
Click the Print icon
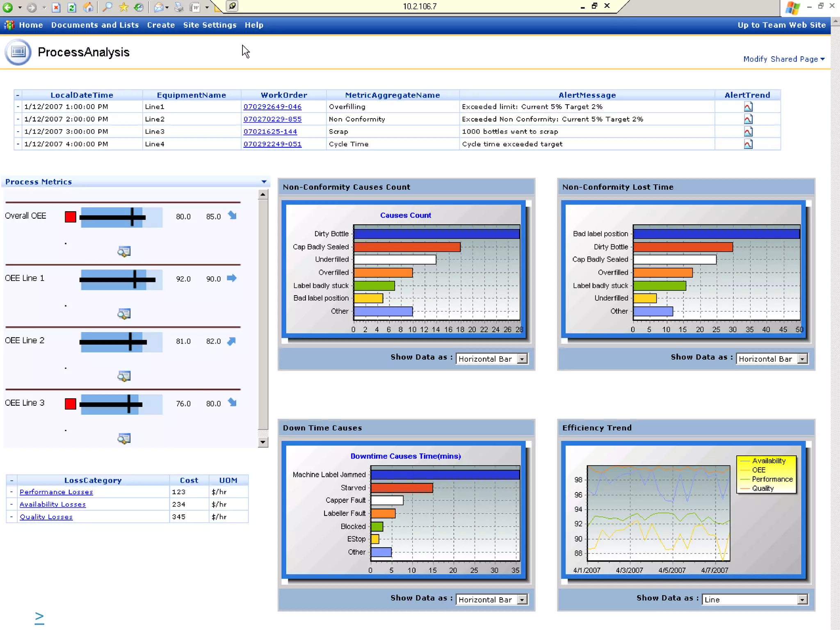tap(179, 7)
